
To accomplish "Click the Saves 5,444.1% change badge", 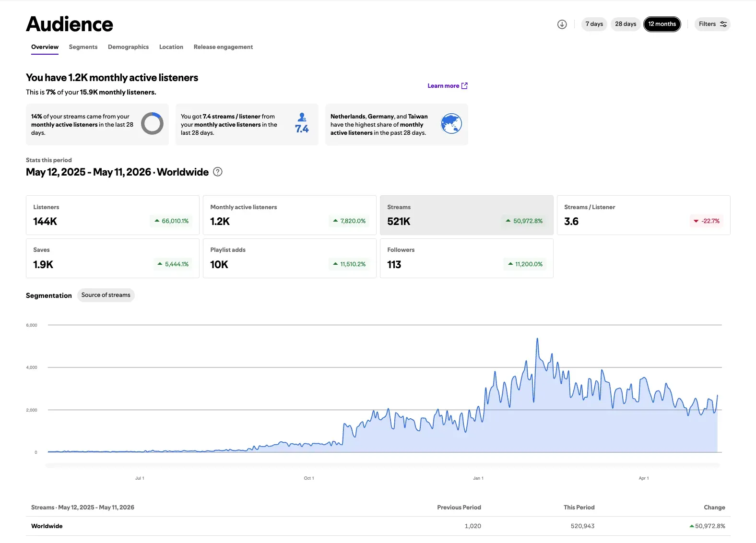I will point(173,264).
